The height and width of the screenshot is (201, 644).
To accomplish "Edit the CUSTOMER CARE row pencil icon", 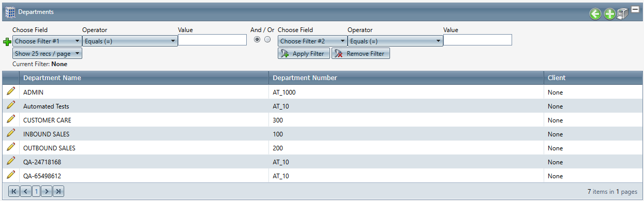I will click(11, 119).
